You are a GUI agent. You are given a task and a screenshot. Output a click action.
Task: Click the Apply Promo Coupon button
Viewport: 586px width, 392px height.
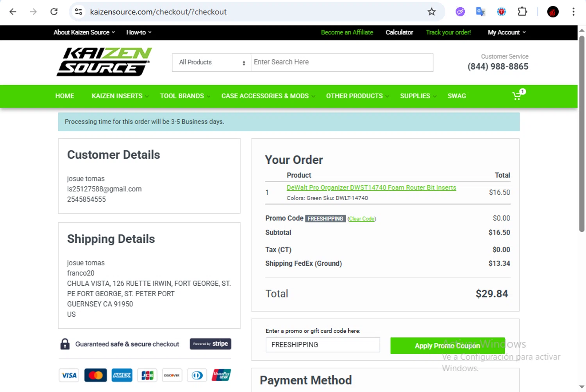tap(447, 345)
